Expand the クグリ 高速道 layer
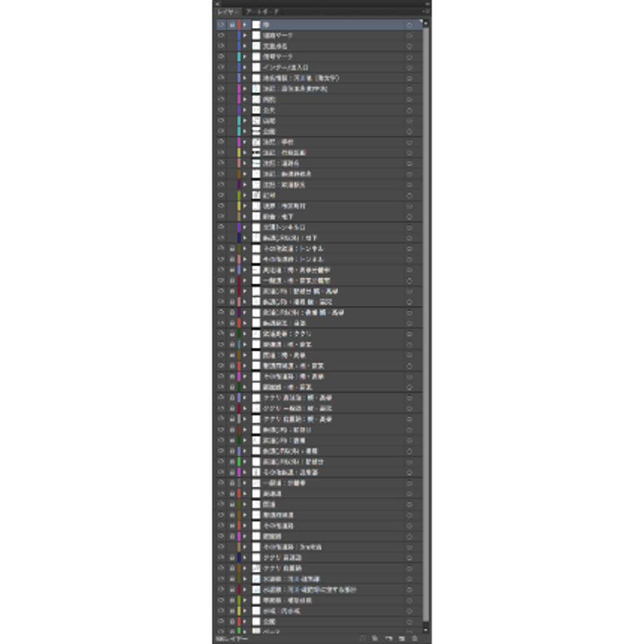Viewport: 644px width, 644px height. point(245,558)
